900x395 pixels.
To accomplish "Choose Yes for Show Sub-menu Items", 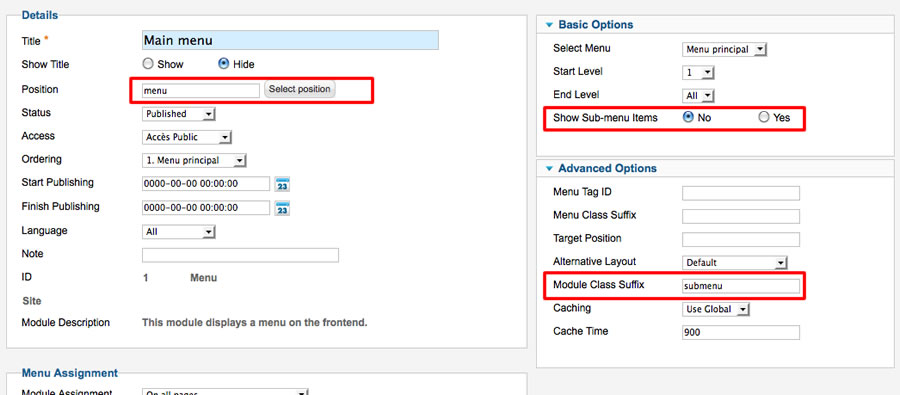I will [x=764, y=117].
